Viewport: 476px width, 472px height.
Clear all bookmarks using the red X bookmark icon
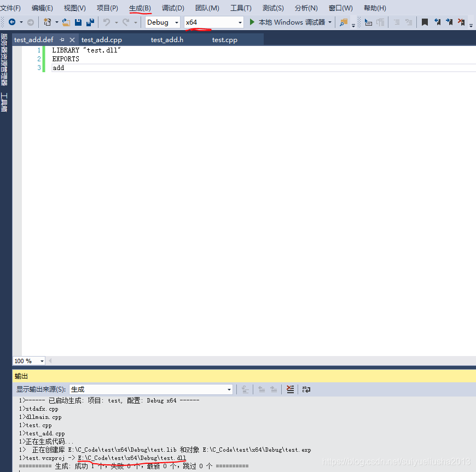461,22
